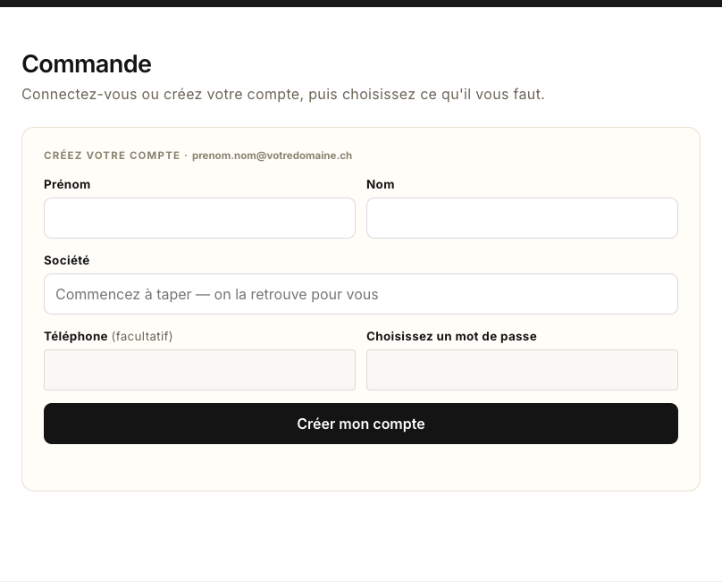The width and height of the screenshot is (722, 588).
Task: Submit with Créer mon compte button
Action: tap(360, 424)
